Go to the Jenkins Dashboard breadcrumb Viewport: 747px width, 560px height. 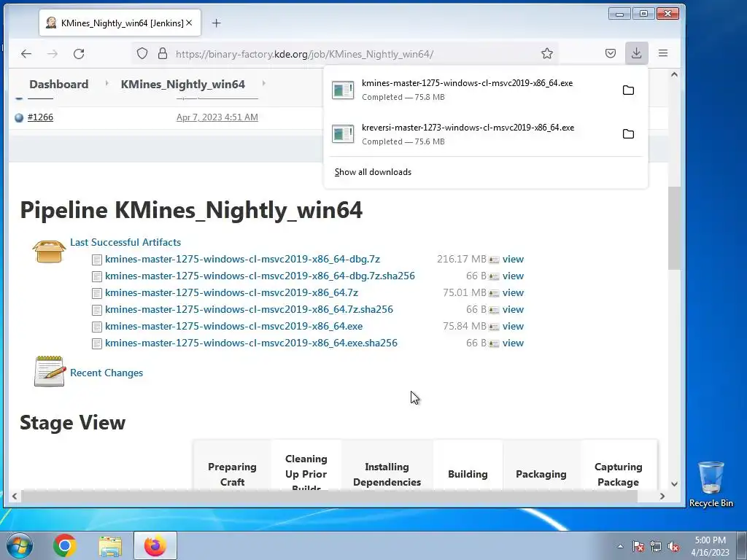[59, 85]
